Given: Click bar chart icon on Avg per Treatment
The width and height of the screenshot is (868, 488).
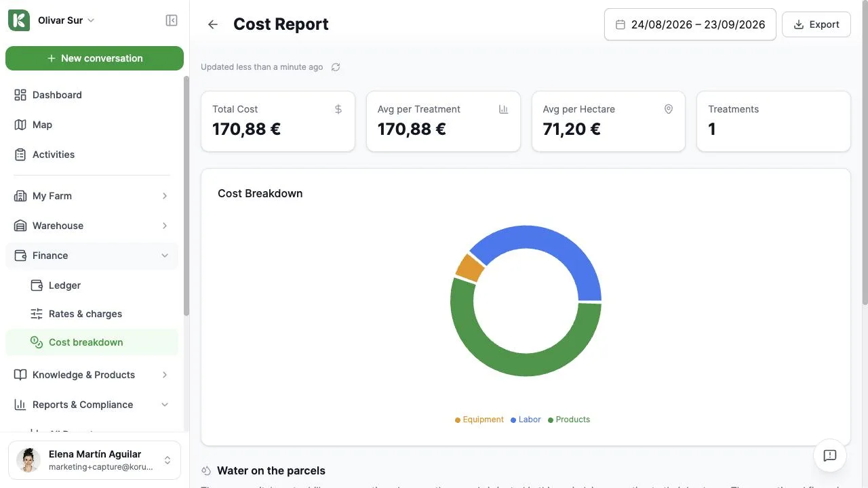Looking at the screenshot, I should tap(504, 109).
